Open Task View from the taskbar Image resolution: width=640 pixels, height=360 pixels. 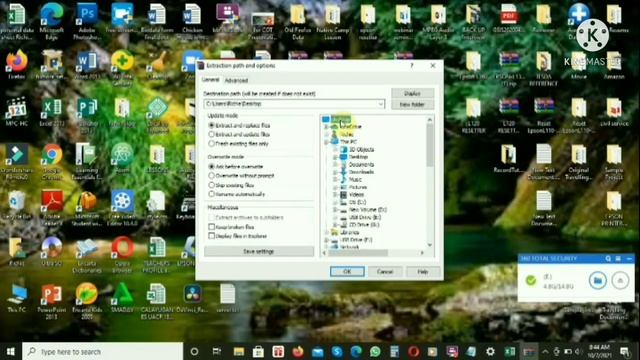point(216,351)
